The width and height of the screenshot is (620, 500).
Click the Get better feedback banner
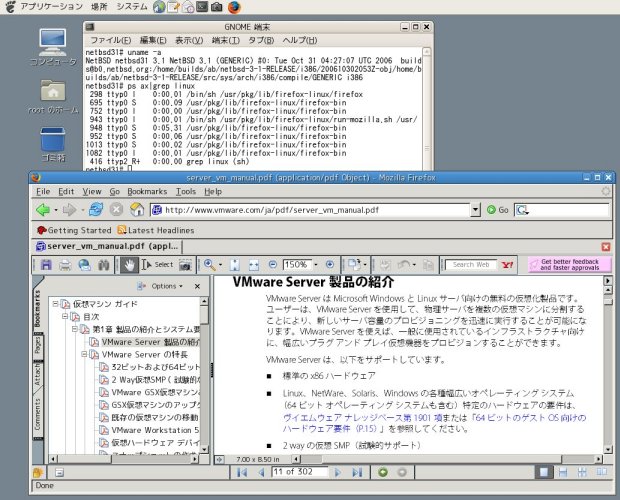click(569, 264)
